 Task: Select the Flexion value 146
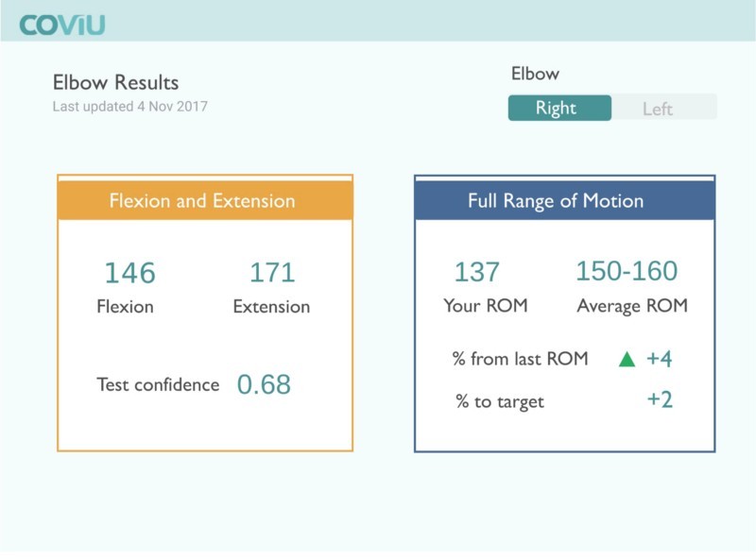click(131, 273)
